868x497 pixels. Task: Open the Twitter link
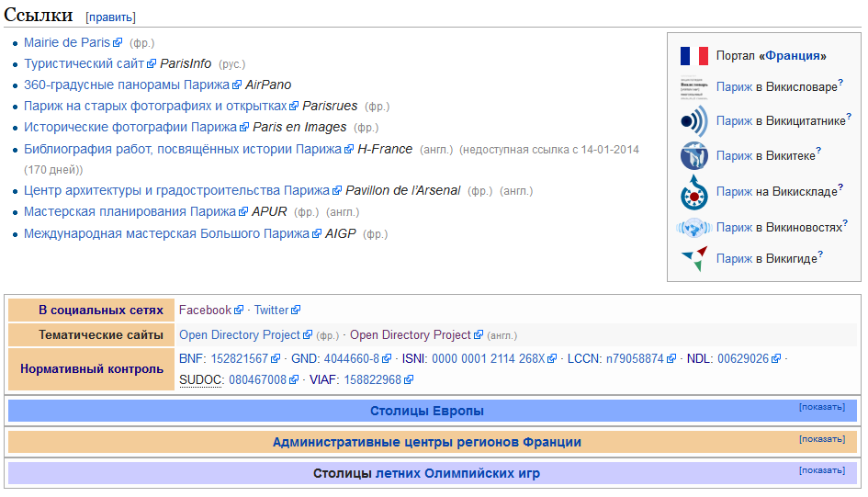[271, 311]
